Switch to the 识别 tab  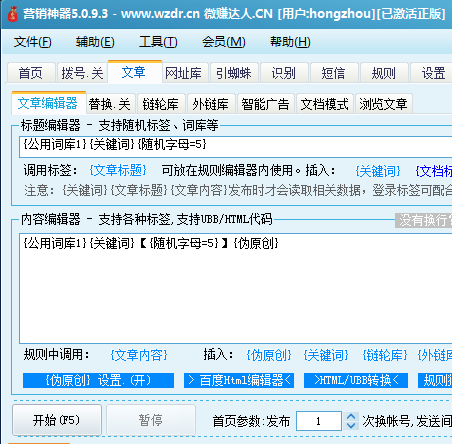[284, 73]
